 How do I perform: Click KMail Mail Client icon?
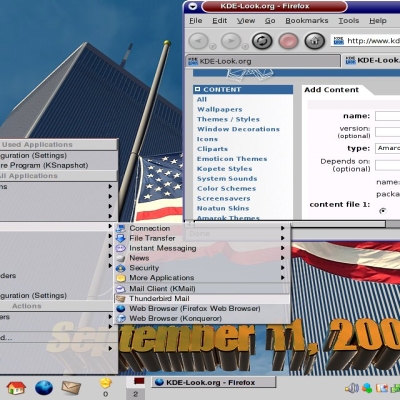click(x=121, y=289)
